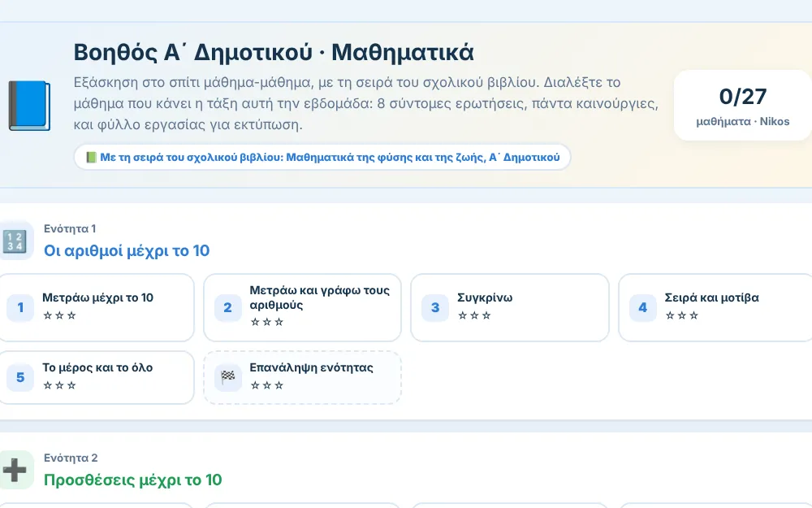Click the numbers icon for Ενότητα 1
This screenshot has height=508, width=812.
tap(15, 241)
